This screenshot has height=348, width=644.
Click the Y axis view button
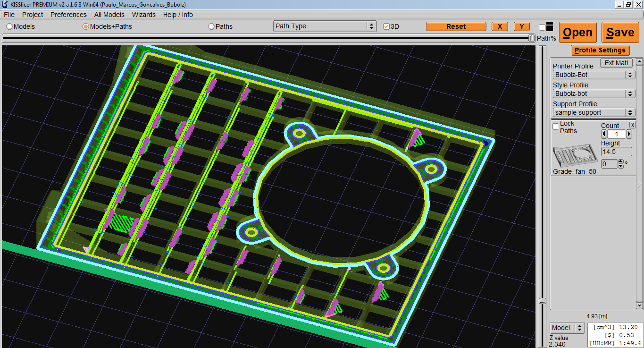pyautogui.click(x=521, y=26)
